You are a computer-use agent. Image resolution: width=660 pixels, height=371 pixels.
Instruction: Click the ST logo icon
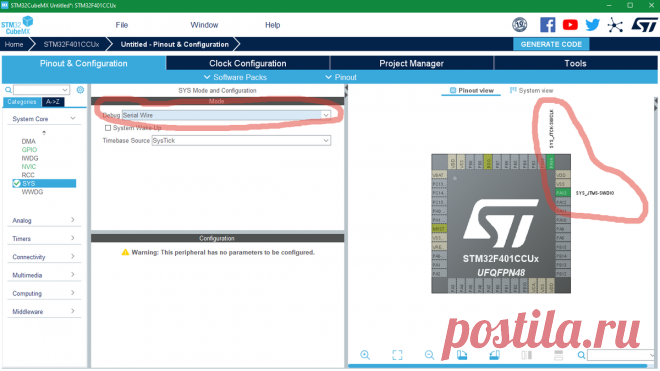(644, 25)
